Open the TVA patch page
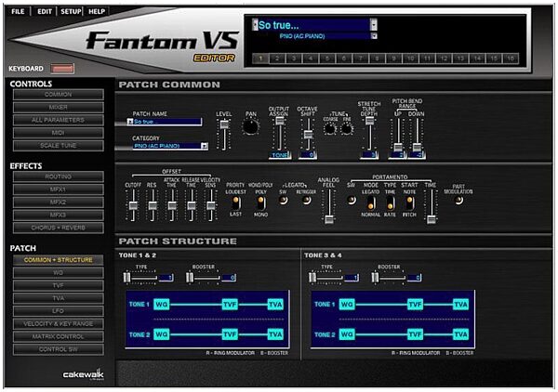The height and width of the screenshot is (392, 558). click(59, 298)
